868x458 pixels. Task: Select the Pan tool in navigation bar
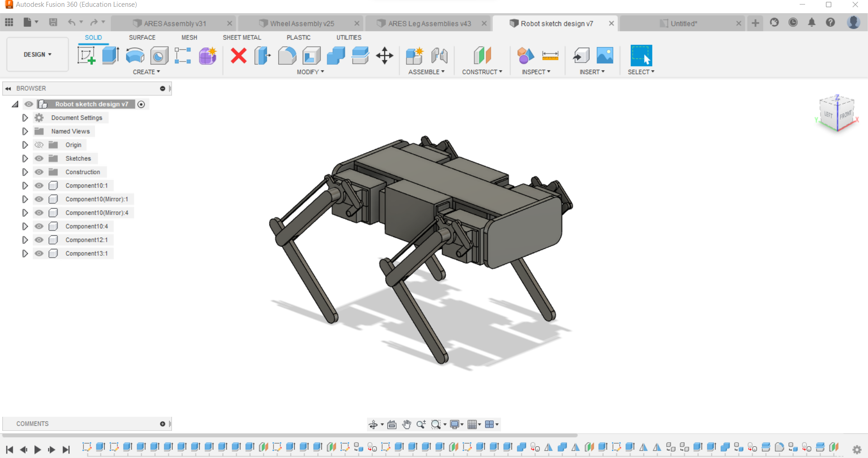406,425
